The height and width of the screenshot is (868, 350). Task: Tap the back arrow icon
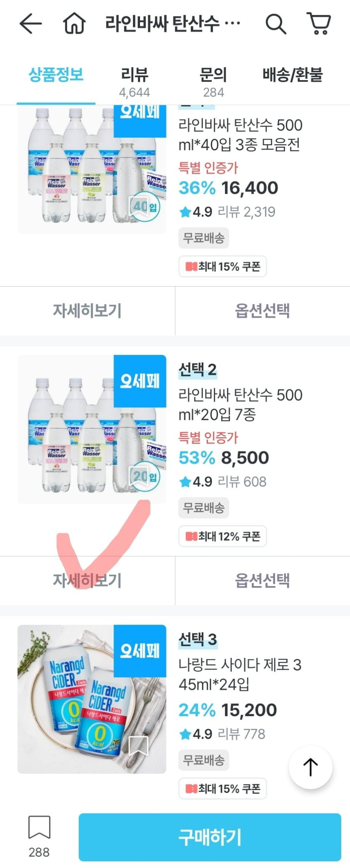31,23
